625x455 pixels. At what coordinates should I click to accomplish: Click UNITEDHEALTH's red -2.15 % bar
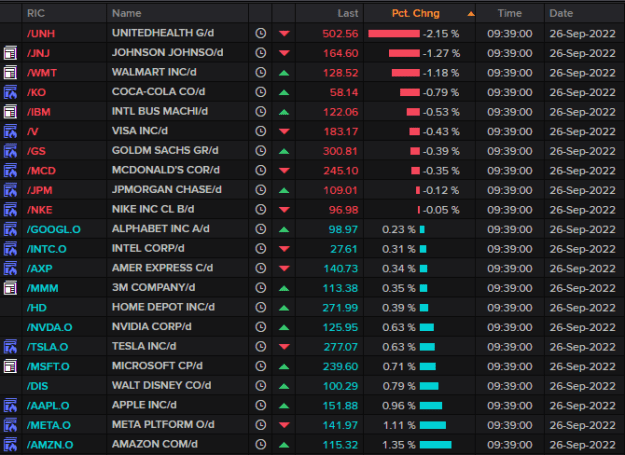click(x=394, y=33)
